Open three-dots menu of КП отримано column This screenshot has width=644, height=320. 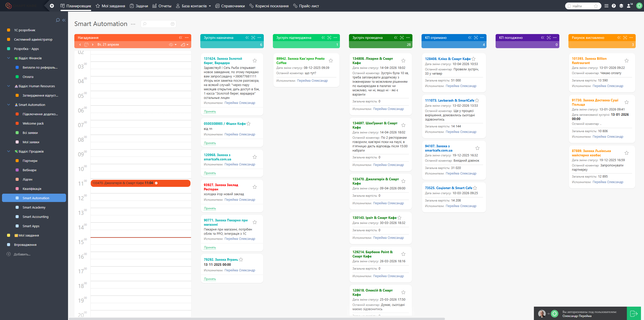click(x=482, y=38)
